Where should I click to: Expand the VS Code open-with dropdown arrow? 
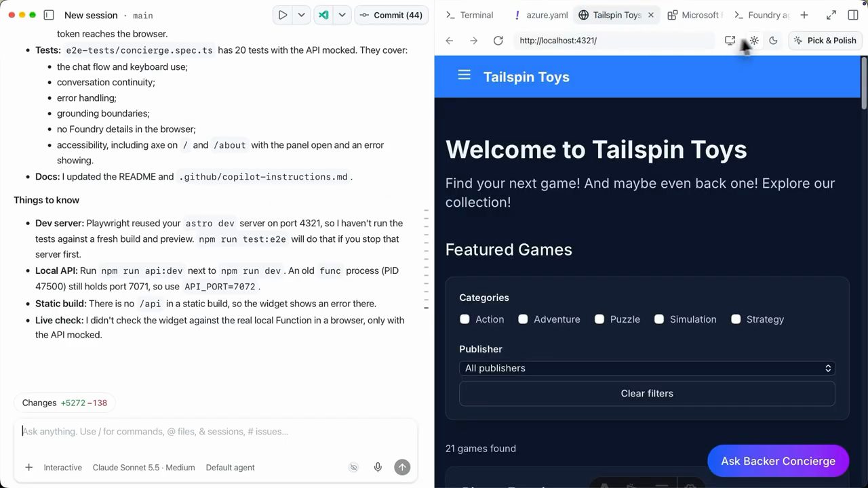point(342,15)
